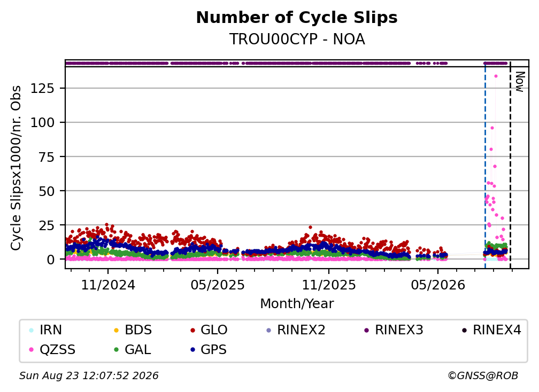Click the '11/2025' x-axis tick label

(329, 285)
